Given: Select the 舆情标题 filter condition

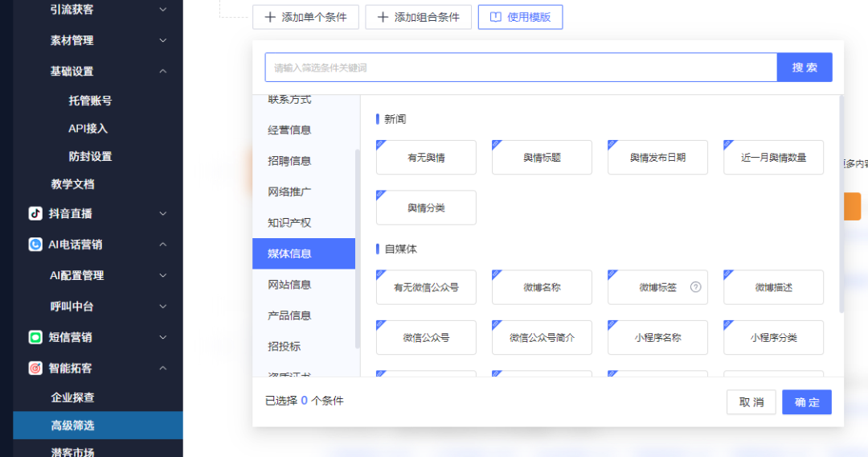Looking at the screenshot, I should [x=542, y=158].
